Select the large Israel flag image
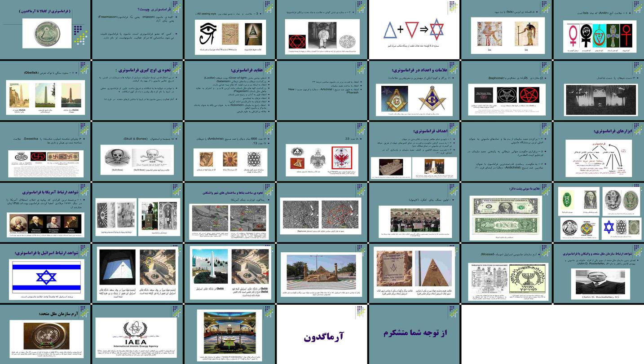Screen dimensions: 644x364 pos(46,276)
